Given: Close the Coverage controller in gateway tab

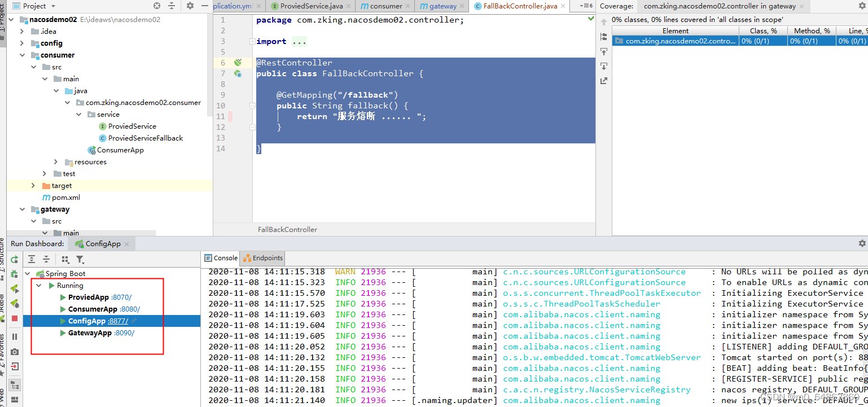Looking at the screenshot, I should 803,6.
